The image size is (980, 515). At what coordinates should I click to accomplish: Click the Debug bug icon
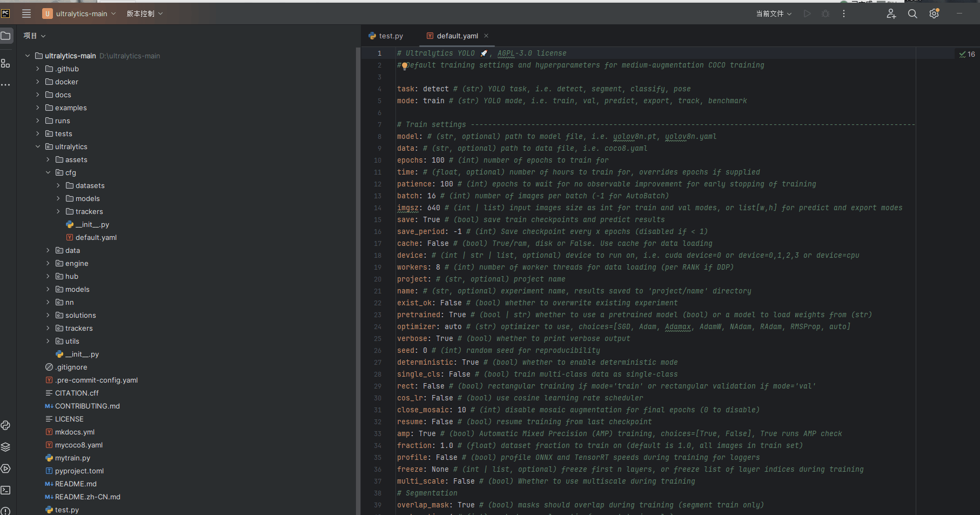[825, 14]
